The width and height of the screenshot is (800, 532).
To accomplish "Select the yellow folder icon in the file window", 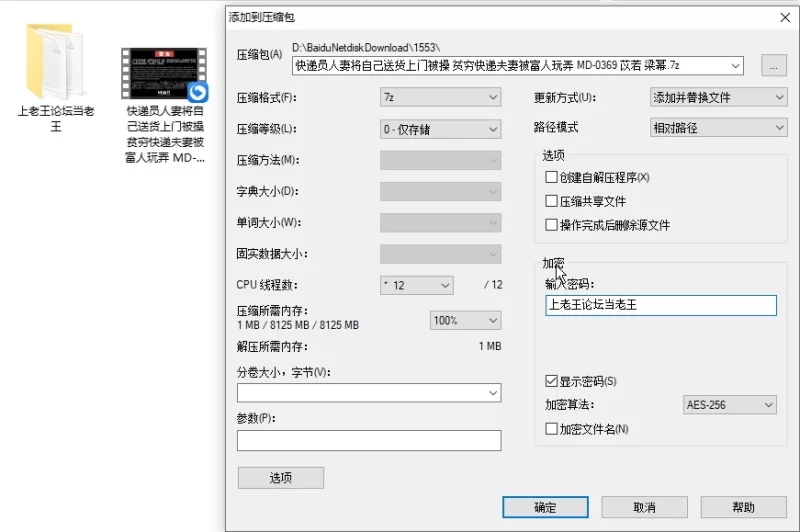I will 54,61.
